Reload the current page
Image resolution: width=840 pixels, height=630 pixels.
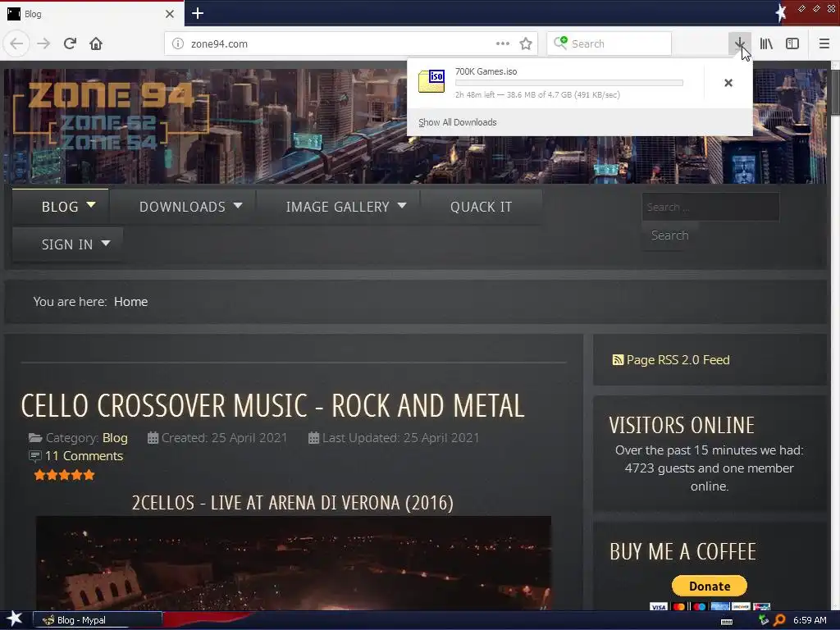click(x=70, y=43)
